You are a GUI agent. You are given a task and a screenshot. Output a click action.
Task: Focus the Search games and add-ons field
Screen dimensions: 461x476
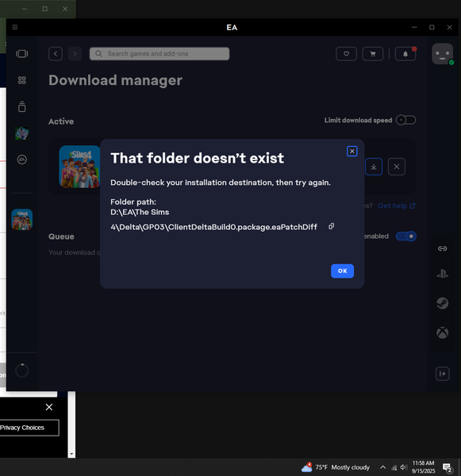coord(159,54)
